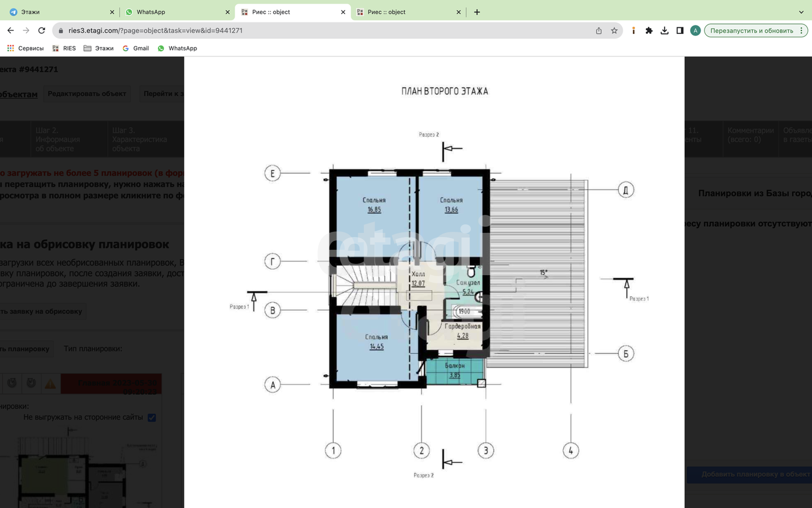The width and height of the screenshot is (812, 508).
Task: Open the Chrome three-dot menu
Action: [x=801, y=30]
